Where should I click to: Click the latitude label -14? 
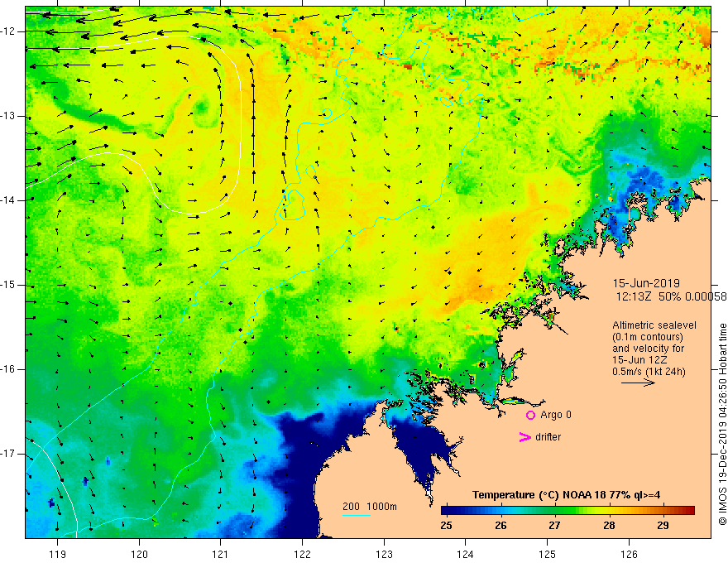(x=8, y=200)
